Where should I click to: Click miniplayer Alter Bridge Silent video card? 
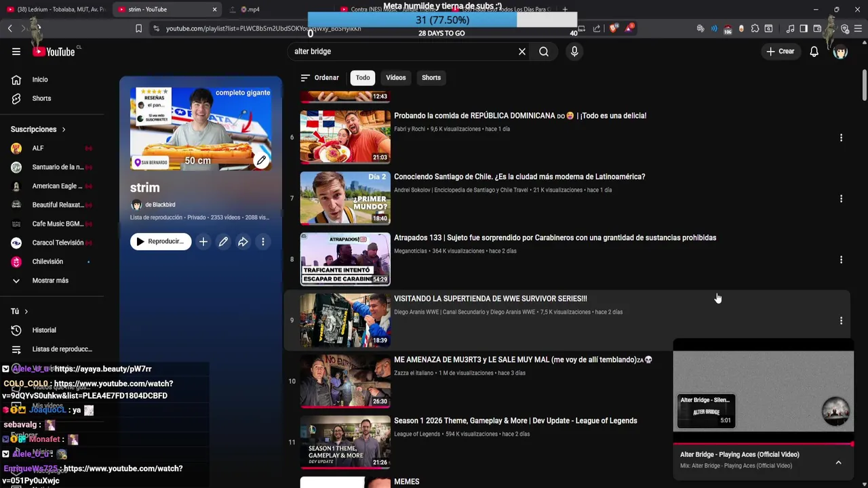coord(706,411)
